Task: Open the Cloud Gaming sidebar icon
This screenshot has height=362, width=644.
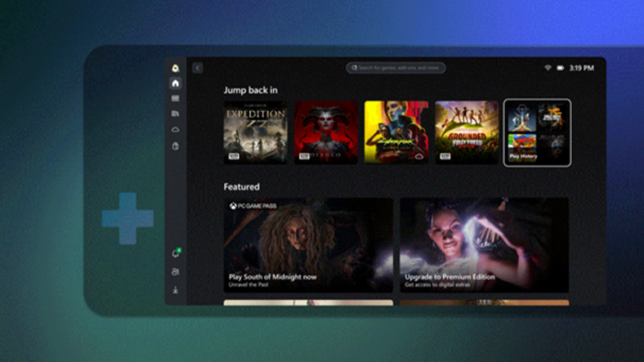Action: [175, 130]
